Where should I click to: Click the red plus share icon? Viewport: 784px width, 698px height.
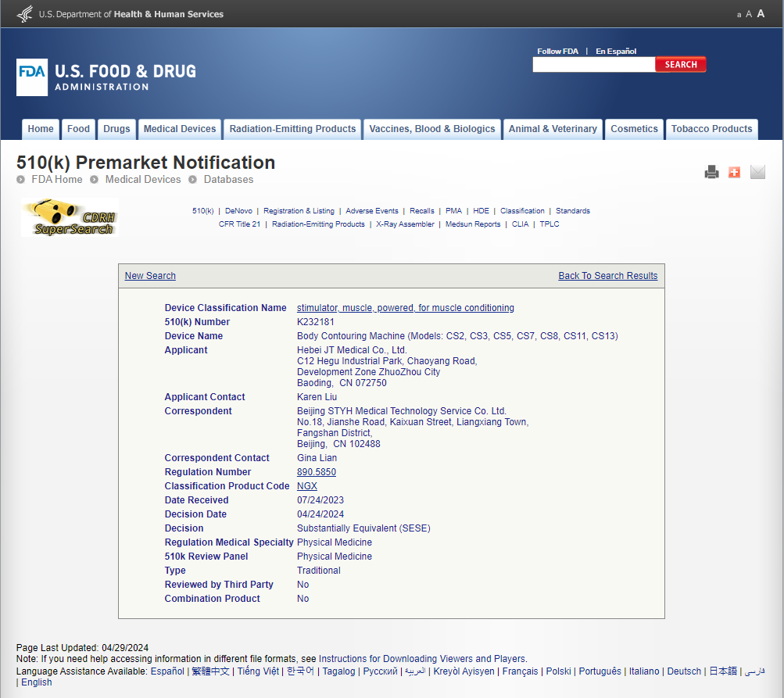pyautogui.click(x=734, y=173)
